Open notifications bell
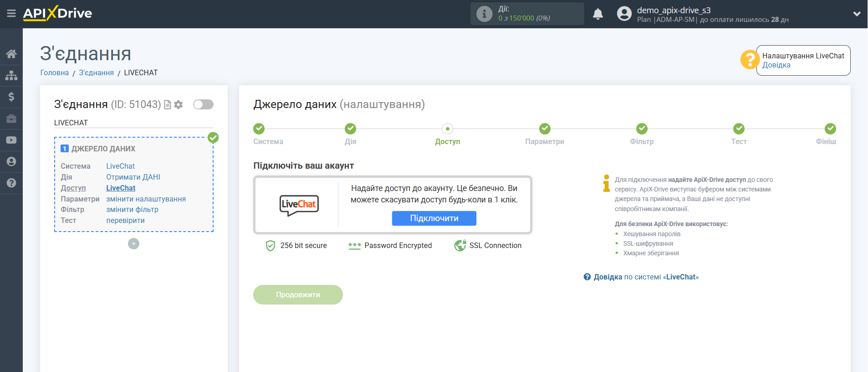This screenshot has width=868, height=372. pos(598,14)
